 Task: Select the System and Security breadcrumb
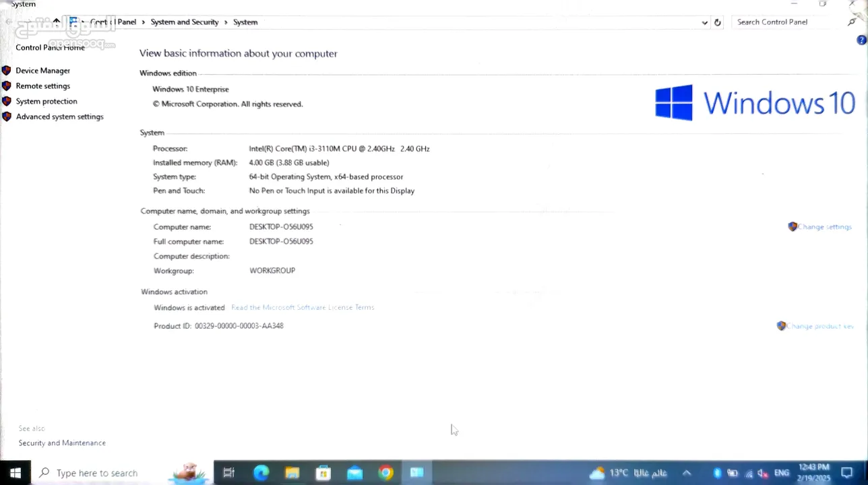(185, 22)
